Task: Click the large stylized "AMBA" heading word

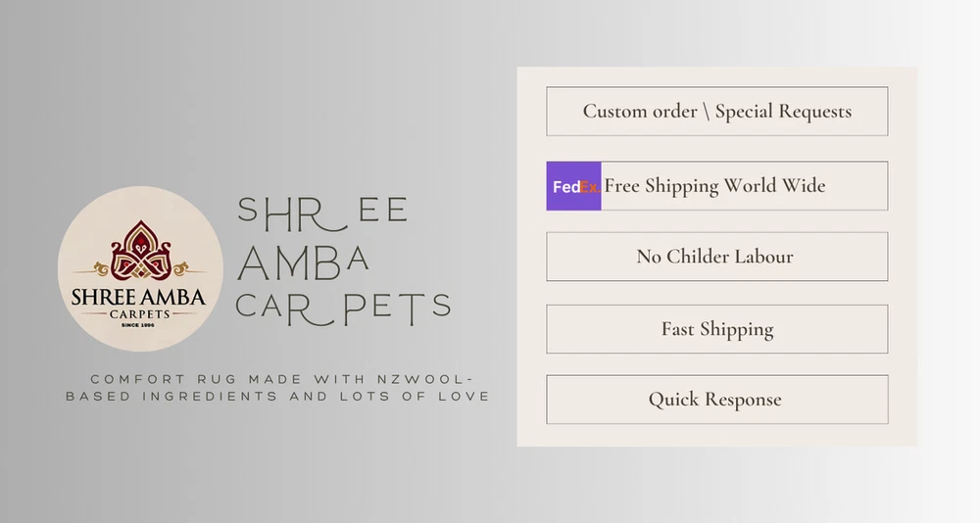Action: (304, 259)
